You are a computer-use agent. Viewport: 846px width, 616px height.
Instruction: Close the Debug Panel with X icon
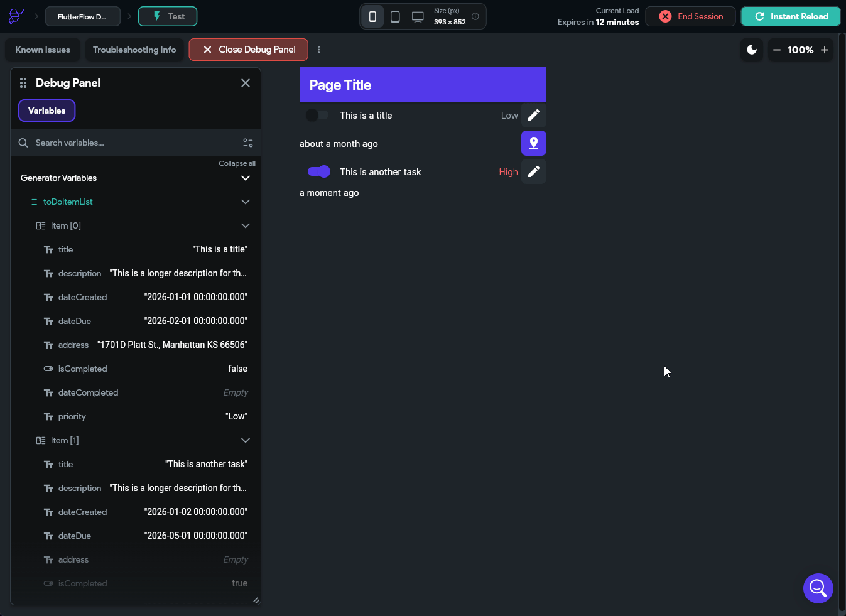coord(246,83)
